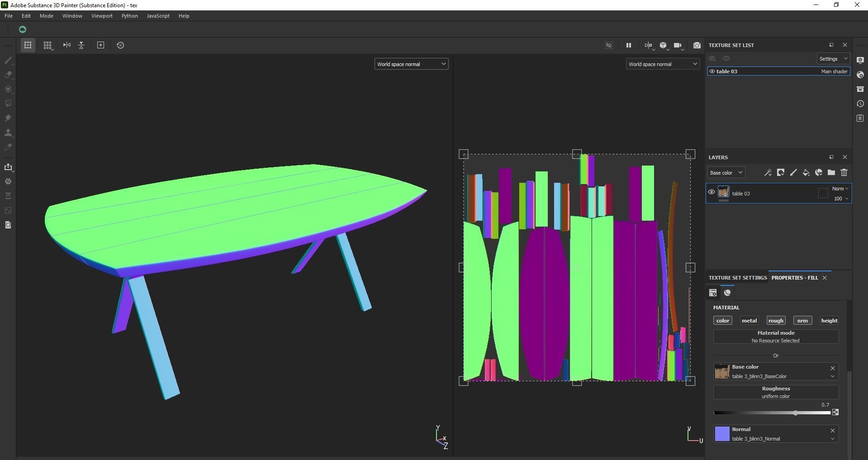
Task: Delete the selected layer with trash icon
Action: (844, 172)
